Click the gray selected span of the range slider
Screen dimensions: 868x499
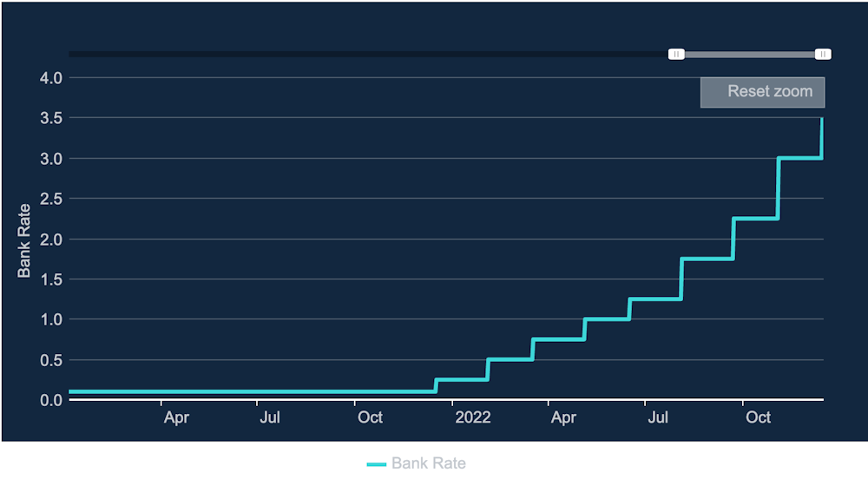749,55
